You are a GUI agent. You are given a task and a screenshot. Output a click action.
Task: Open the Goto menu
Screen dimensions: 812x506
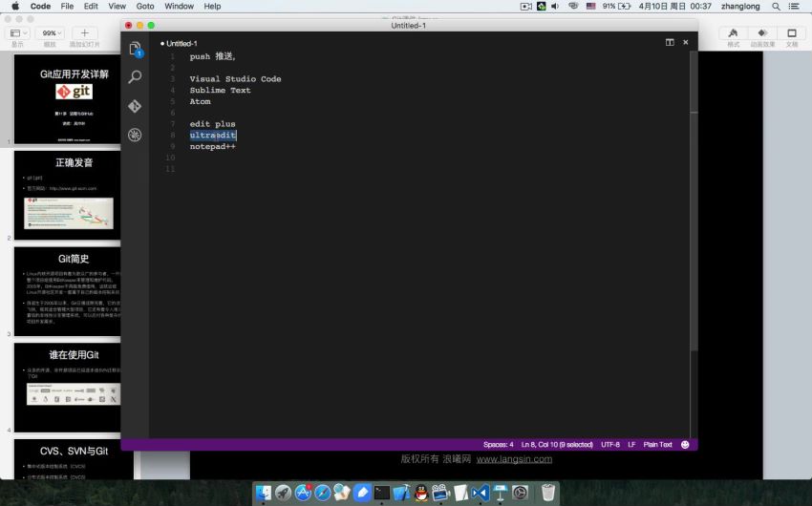[145, 7]
